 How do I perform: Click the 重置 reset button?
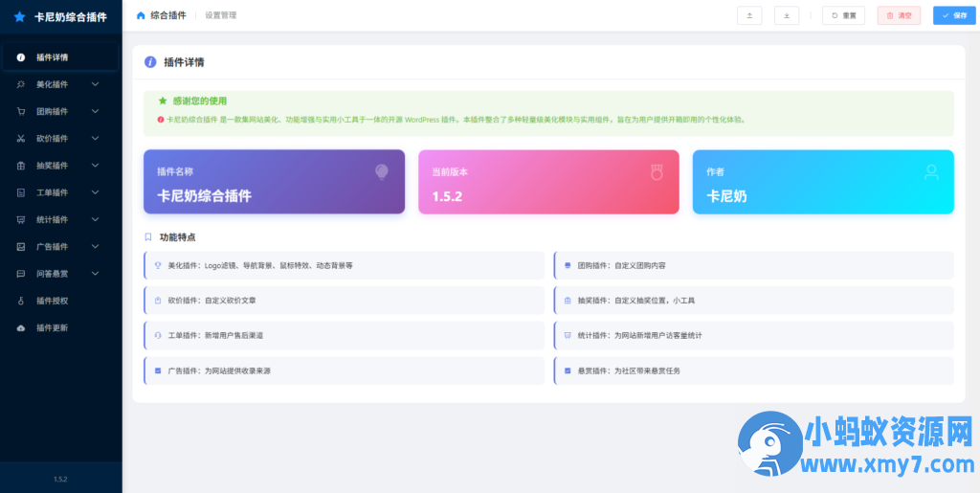(843, 15)
